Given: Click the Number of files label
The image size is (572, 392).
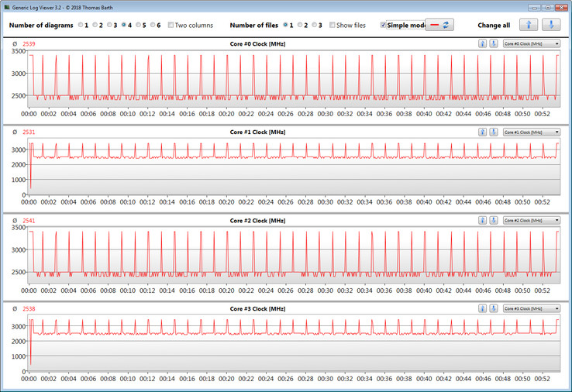Looking at the screenshot, I should (x=254, y=25).
